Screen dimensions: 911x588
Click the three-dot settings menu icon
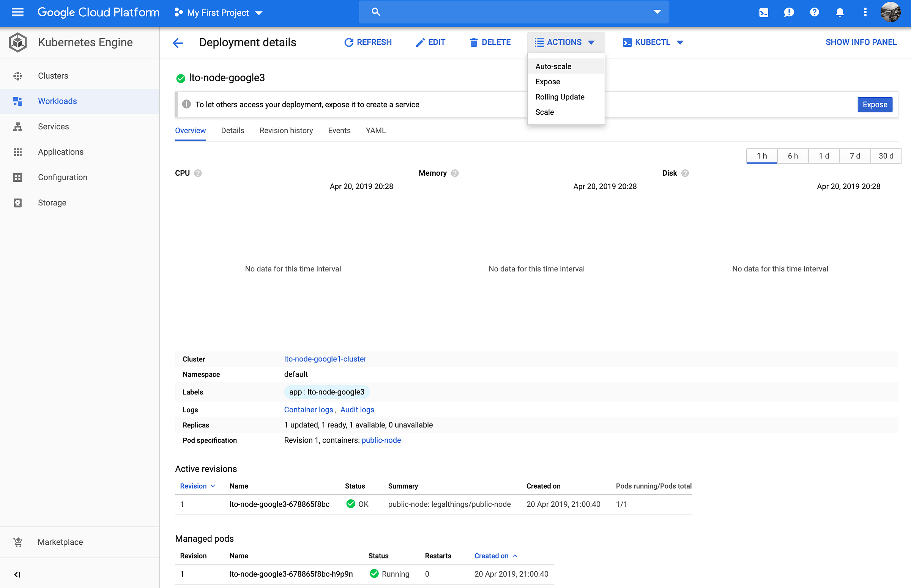pos(865,13)
